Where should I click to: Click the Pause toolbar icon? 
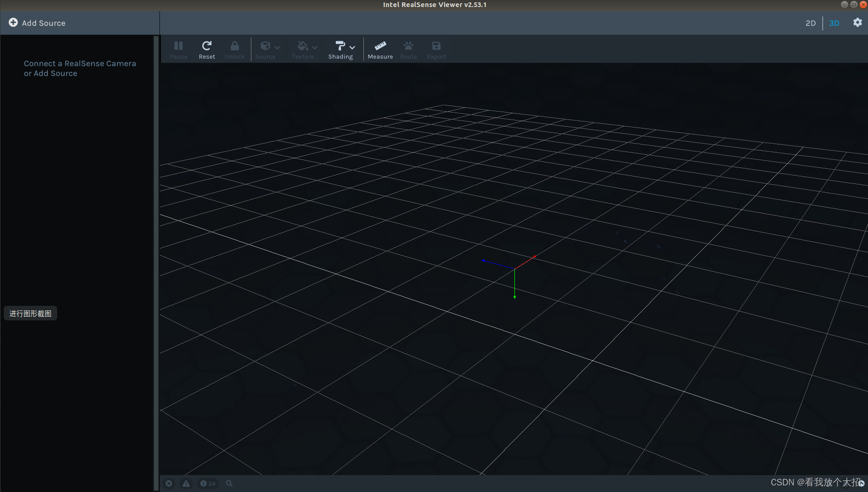[x=178, y=46]
